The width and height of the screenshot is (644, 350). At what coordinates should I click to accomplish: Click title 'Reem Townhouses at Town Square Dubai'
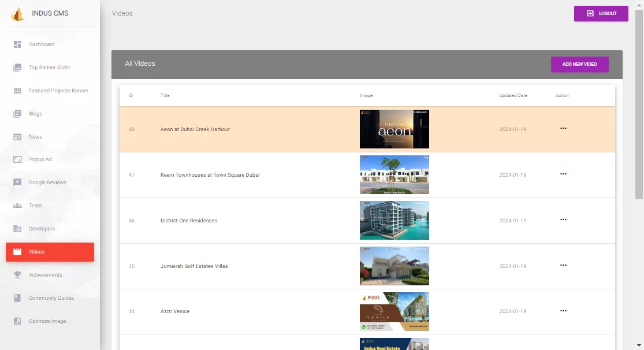coord(210,174)
